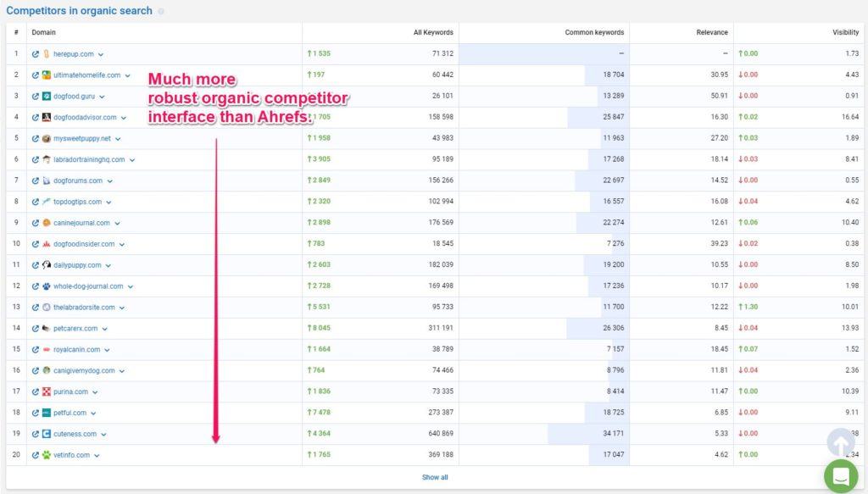This screenshot has height=494, width=868.
Task: Click the Show all link
Action: (435, 477)
